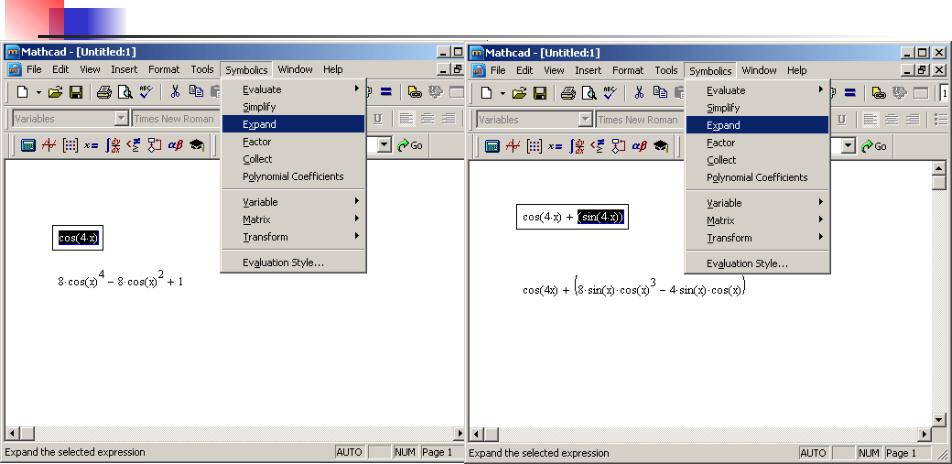Click Save disk icon in left Mathcad window

point(76,92)
